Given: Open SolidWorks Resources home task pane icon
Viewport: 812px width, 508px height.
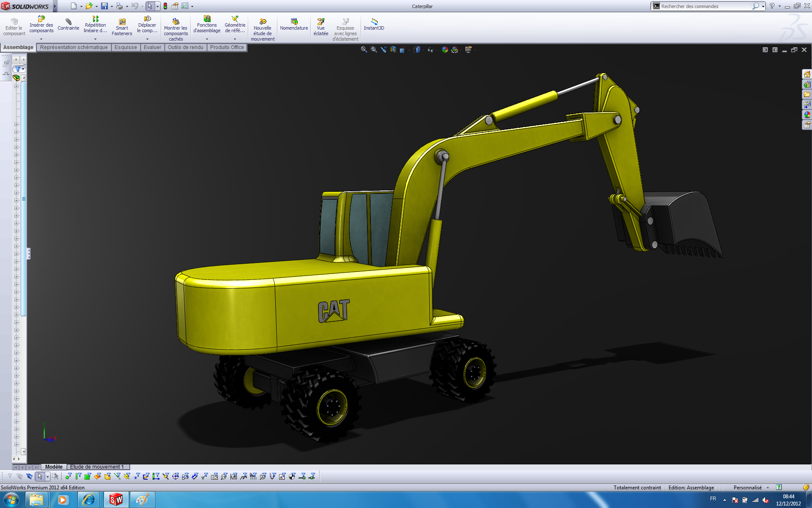Looking at the screenshot, I should 807,74.
